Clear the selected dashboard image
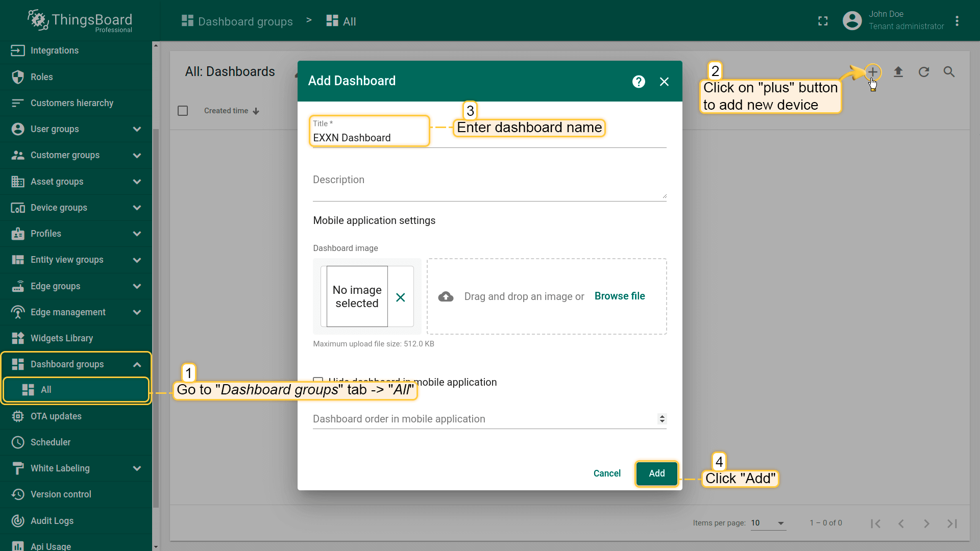The height and width of the screenshot is (551, 980). 401,297
